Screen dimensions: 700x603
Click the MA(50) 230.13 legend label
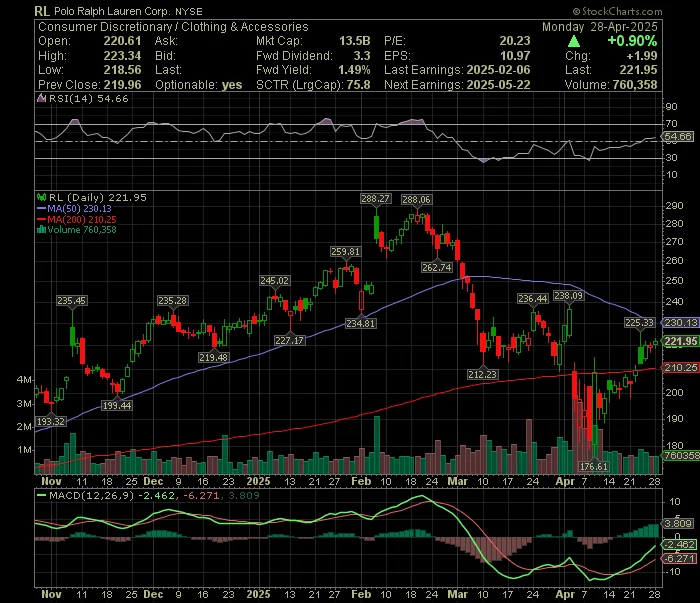(79, 208)
